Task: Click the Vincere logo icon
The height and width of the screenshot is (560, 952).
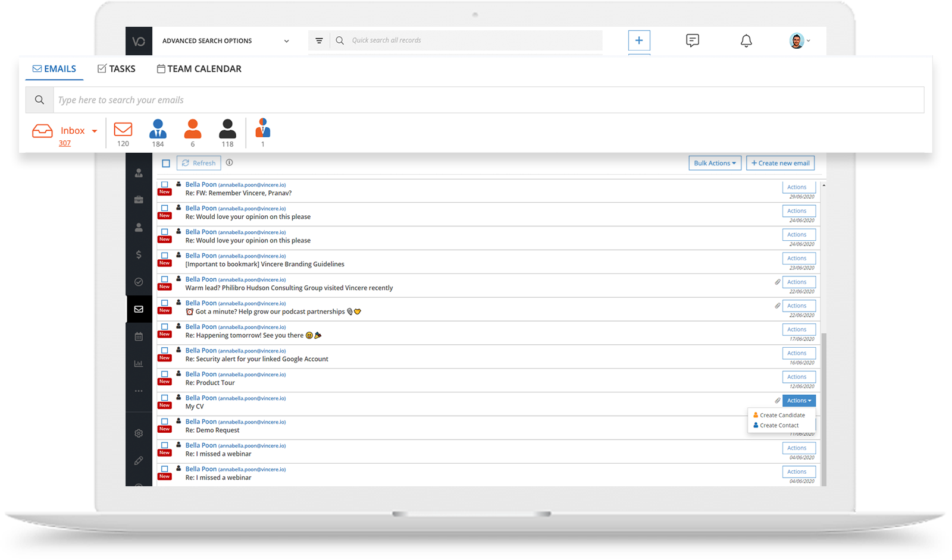Action: click(x=139, y=41)
